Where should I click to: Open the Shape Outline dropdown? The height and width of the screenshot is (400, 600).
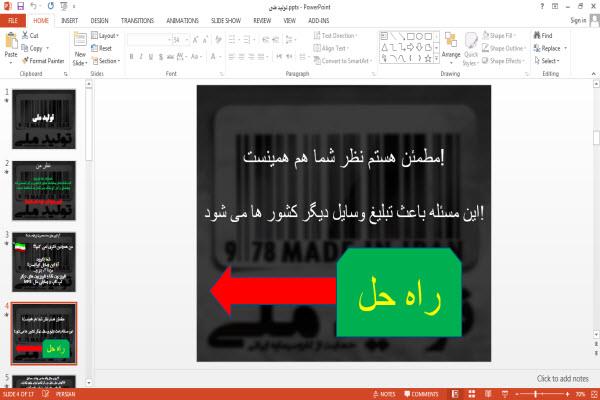coord(504,48)
